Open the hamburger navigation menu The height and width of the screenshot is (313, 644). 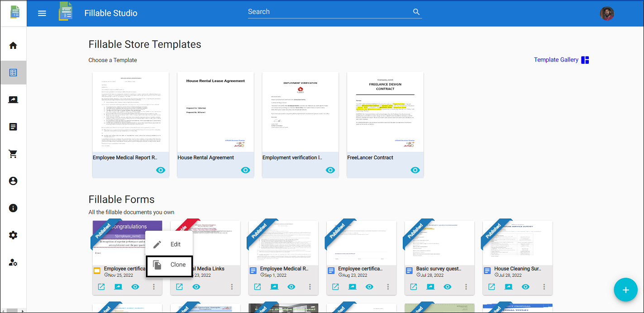42,13
